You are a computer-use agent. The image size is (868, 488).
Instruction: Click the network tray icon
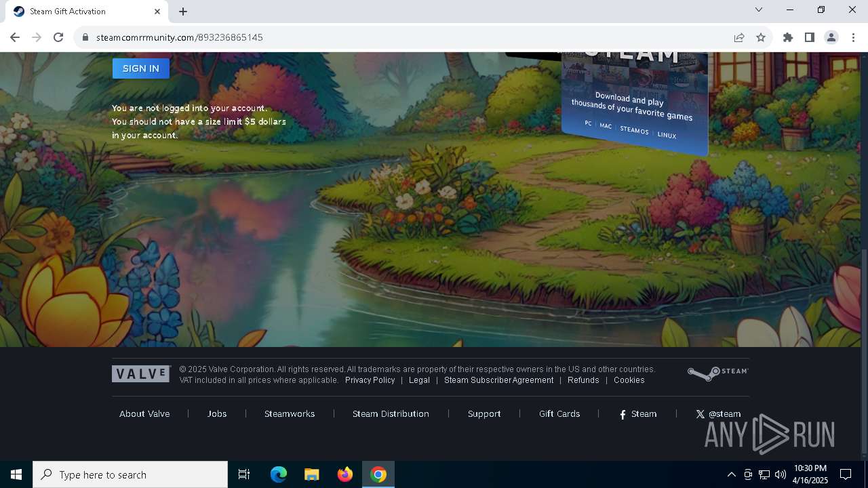[764, 474]
